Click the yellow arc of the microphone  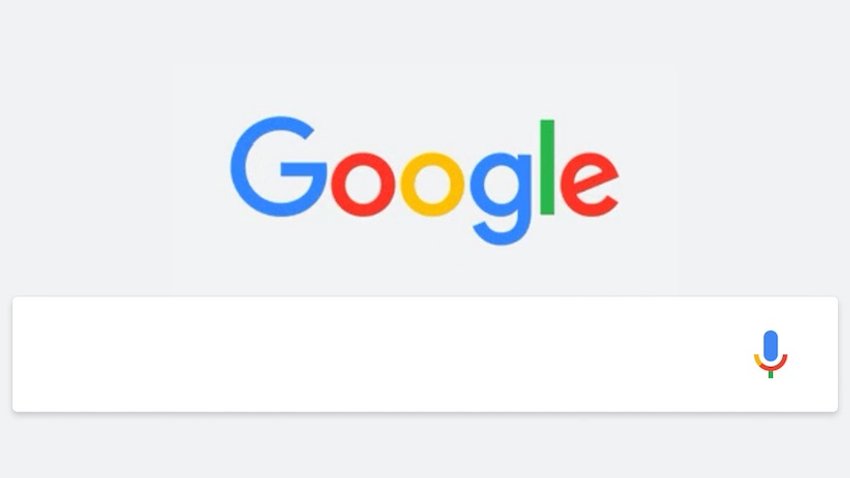757,360
